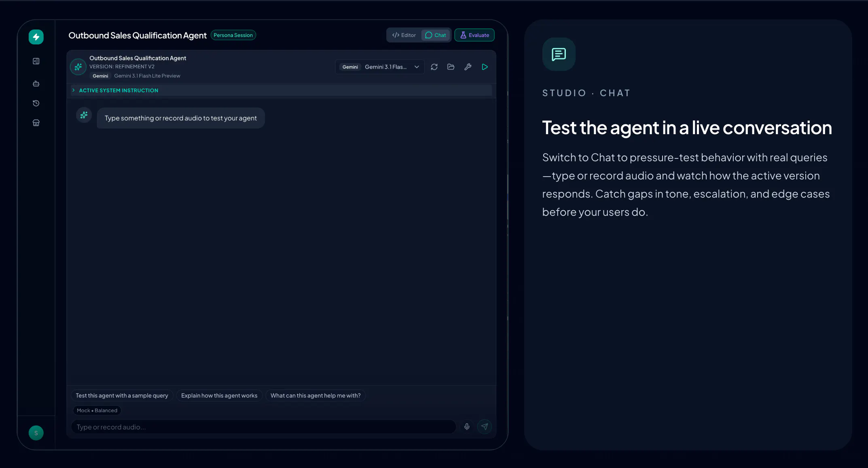868x468 pixels.
Task: Switch to the Editor tab
Action: pos(404,35)
